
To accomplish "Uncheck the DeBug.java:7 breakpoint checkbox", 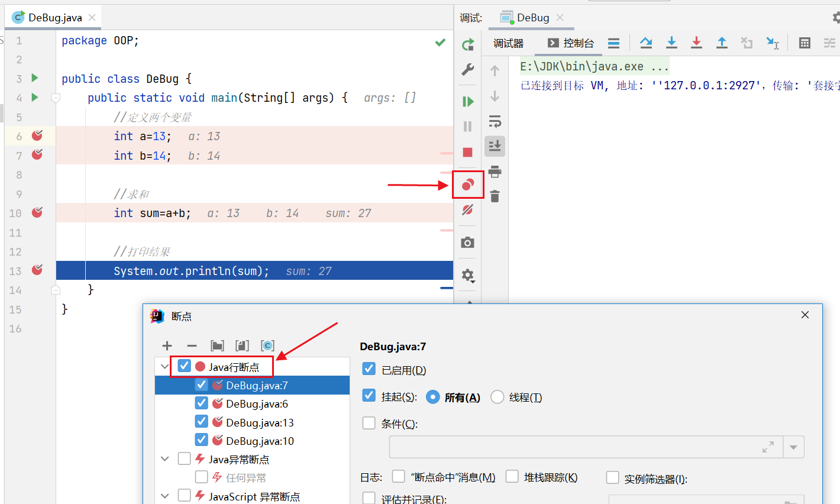I will (x=202, y=385).
